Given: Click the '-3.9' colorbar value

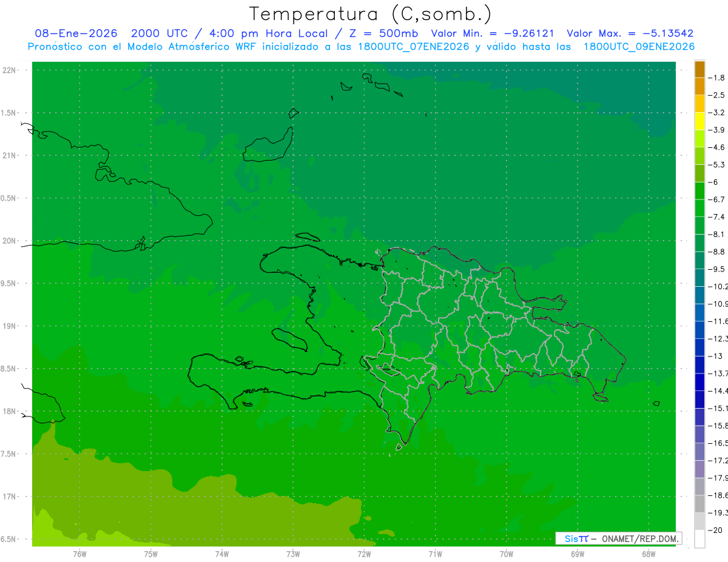Looking at the screenshot, I should (x=716, y=130).
